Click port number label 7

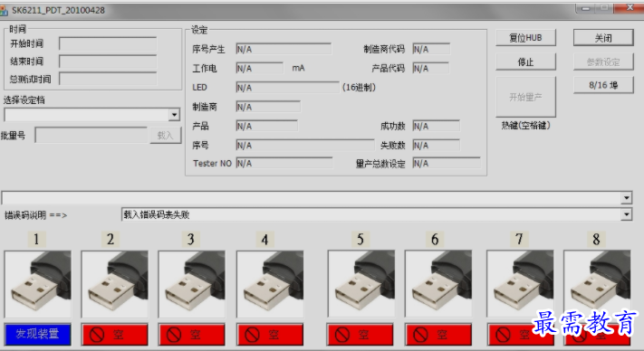point(519,239)
